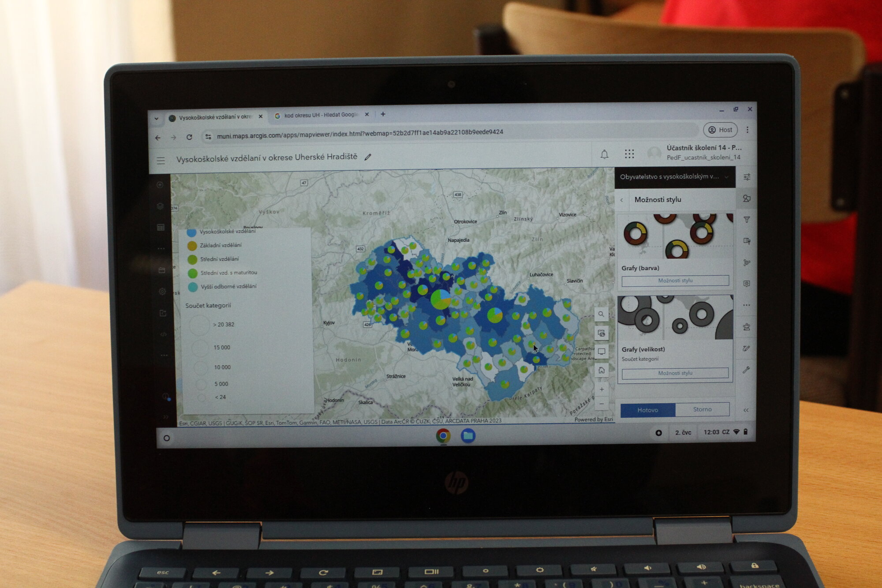Click Vysokoškolské vzdělání blue legend swatch
The height and width of the screenshot is (588, 882).
coord(191,232)
